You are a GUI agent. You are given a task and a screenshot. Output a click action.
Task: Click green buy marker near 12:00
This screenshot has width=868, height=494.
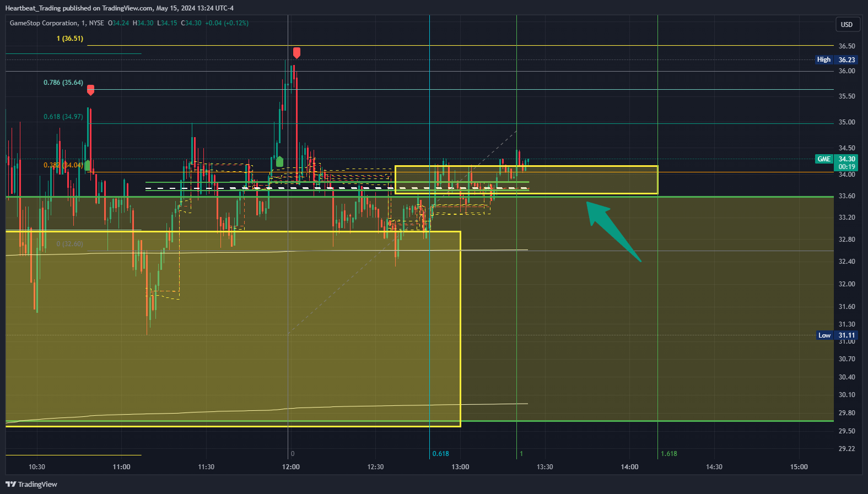point(279,161)
